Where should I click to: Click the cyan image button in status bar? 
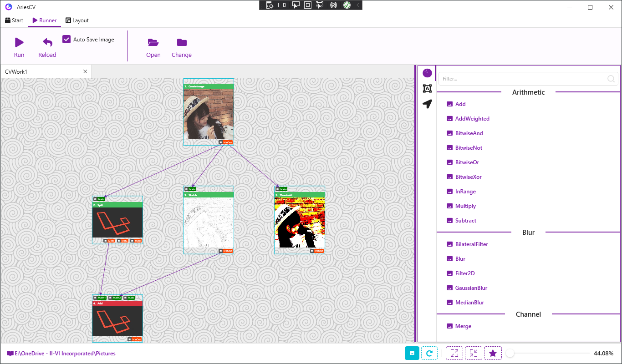[x=412, y=353]
